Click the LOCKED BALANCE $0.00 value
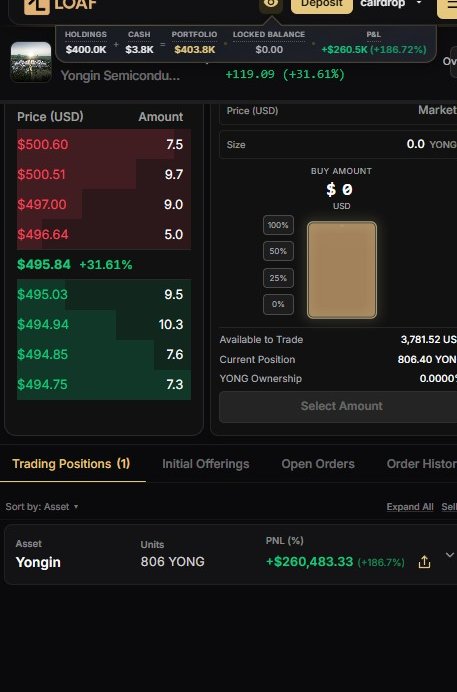The height and width of the screenshot is (692, 457). [x=269, y=49]
